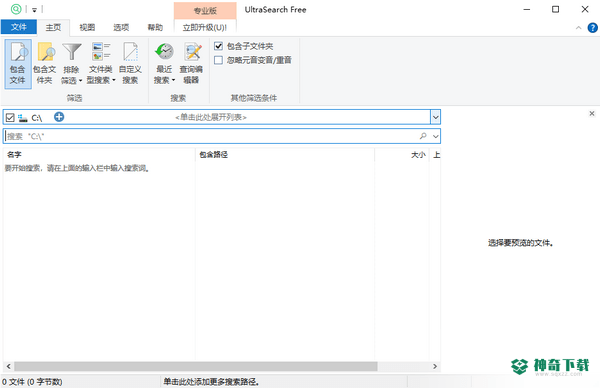The width and height of the screenshot is (600, 388).
Task: Click the UltraSearch app logo icon
Action: pos(16,9)
